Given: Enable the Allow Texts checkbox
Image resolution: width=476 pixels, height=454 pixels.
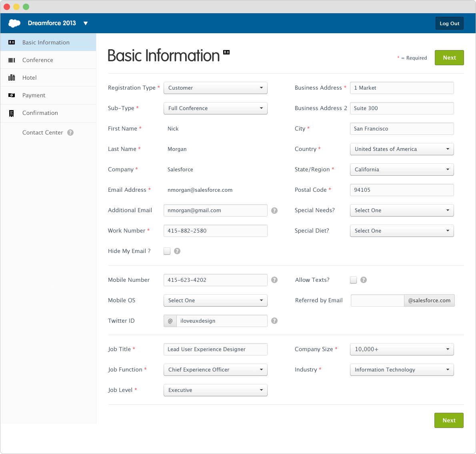Looking at the screenshot, I should click(x=353, y=280).
